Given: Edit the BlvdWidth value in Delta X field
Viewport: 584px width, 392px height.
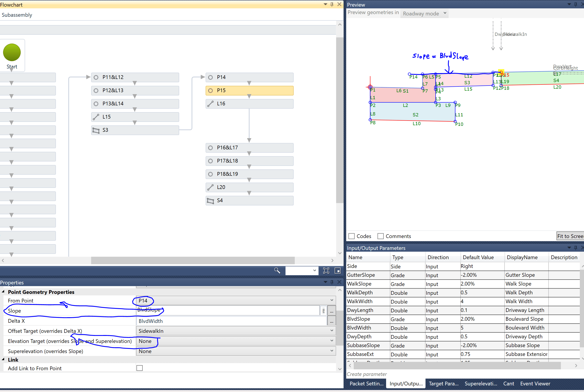Looking at the screenshot, I should 230,321.
